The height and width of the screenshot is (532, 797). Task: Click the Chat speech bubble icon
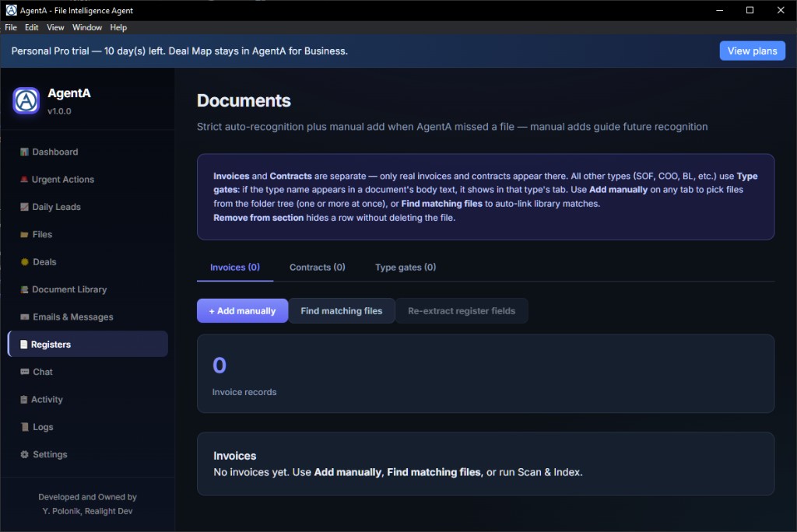pos(24,372)
